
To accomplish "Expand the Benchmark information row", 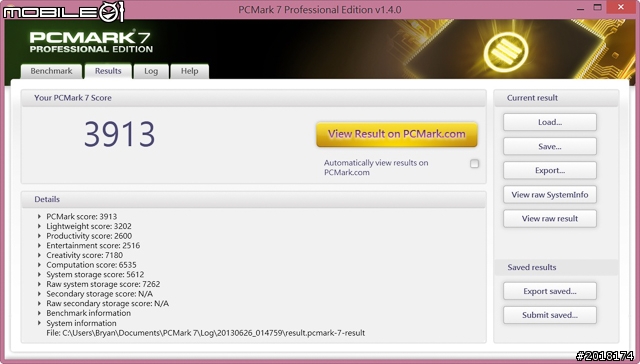I will tap(39, 313).
